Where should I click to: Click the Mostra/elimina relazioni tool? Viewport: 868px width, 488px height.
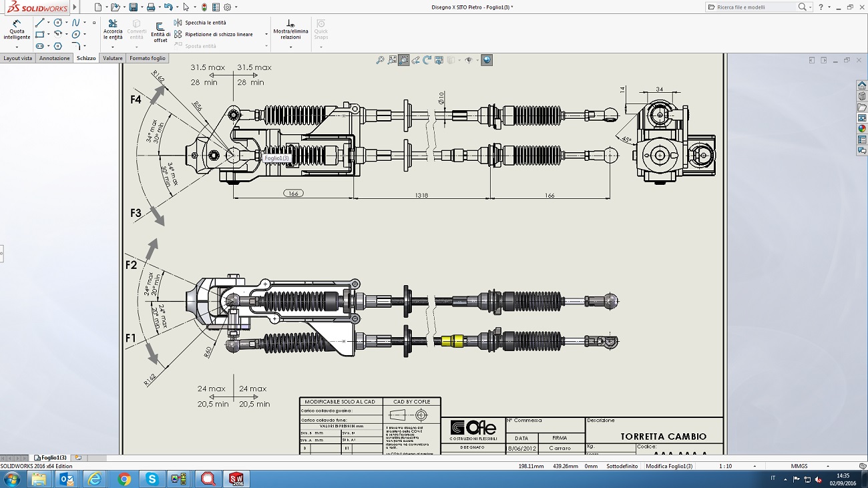[x=290, y=29]
